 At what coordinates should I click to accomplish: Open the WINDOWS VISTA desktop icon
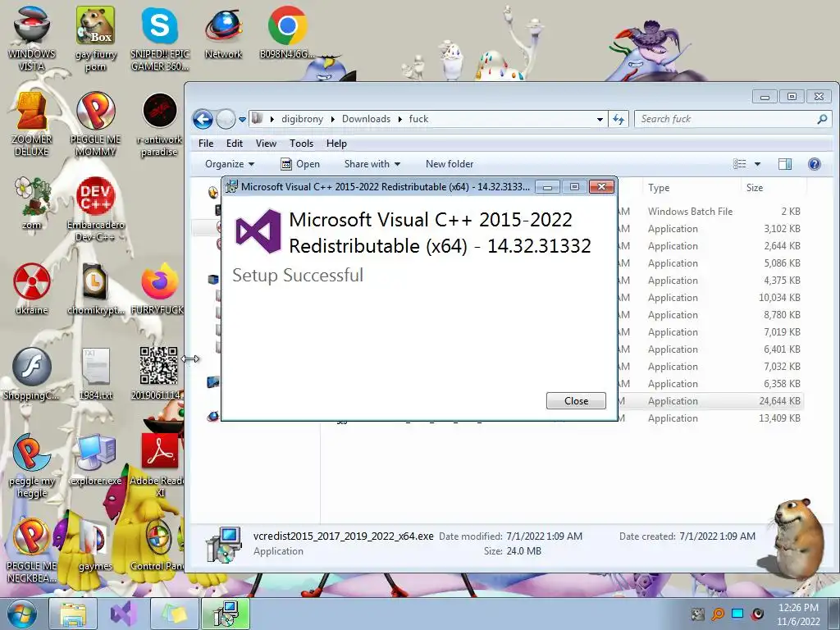(x=32, y=39)
